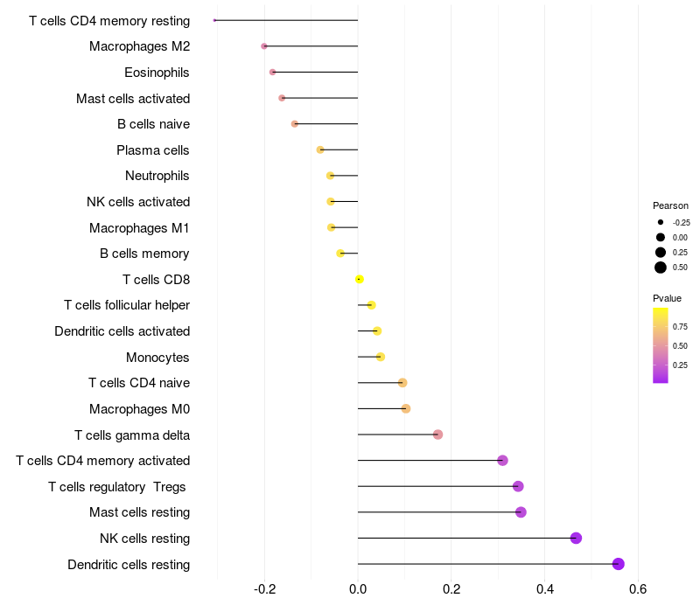Click the Plasma cells axis label
The width and height of the screenshot is (700, 612).
[x=153, y=150]
